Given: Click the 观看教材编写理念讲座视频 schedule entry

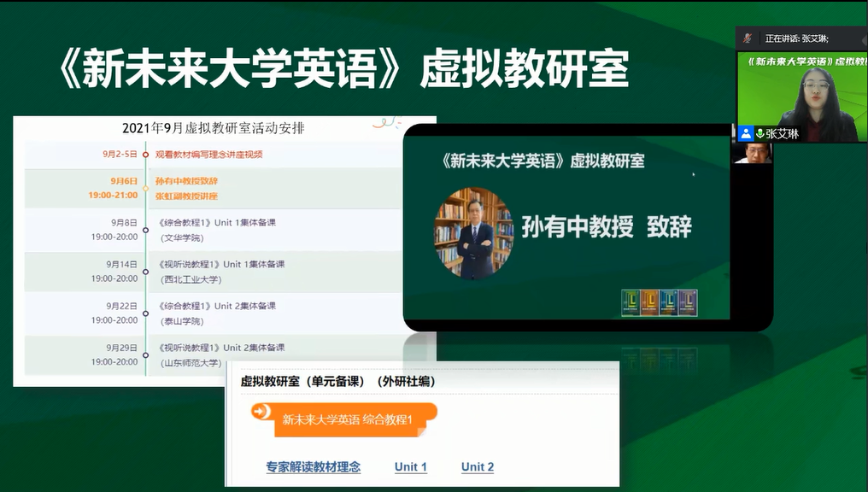Looking at the screenshot, I should coord(208,155).
